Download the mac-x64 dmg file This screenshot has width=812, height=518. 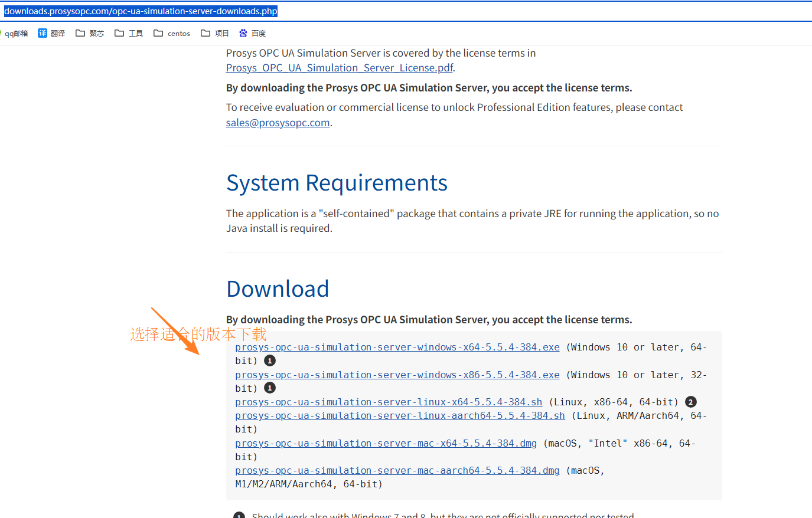[386, 444]
